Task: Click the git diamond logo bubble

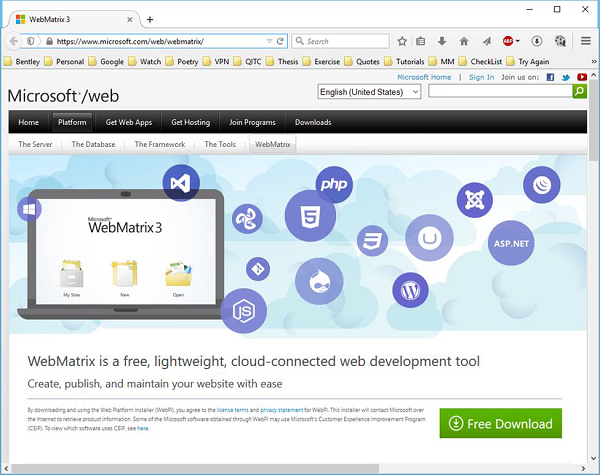Action: tap(258, 269)
